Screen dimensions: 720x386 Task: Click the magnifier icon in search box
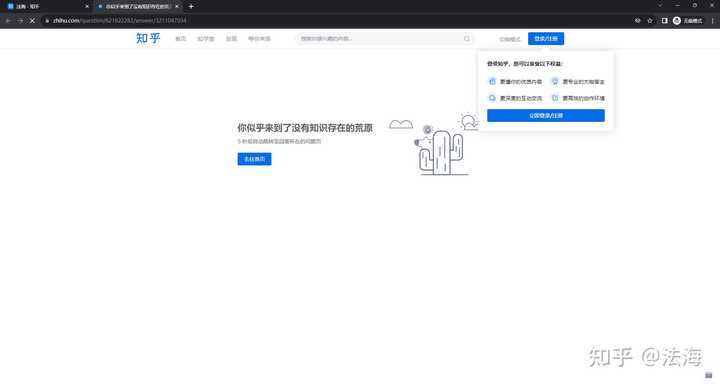coord(467,39)
